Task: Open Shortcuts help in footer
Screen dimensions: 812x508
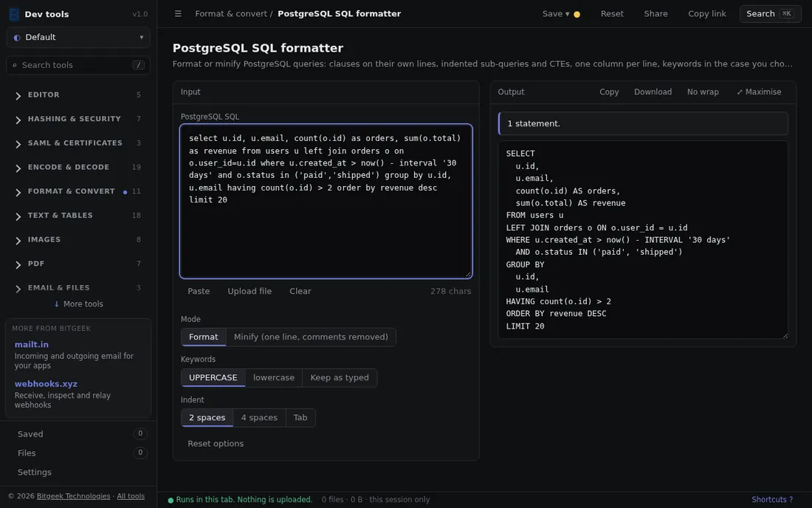Action: (x=772, y=500)
